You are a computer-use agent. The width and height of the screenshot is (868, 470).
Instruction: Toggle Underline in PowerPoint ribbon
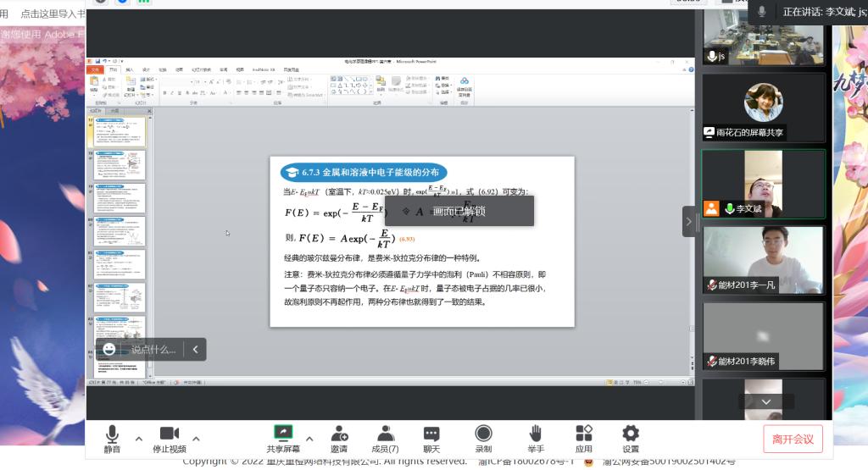pos(180,93)
